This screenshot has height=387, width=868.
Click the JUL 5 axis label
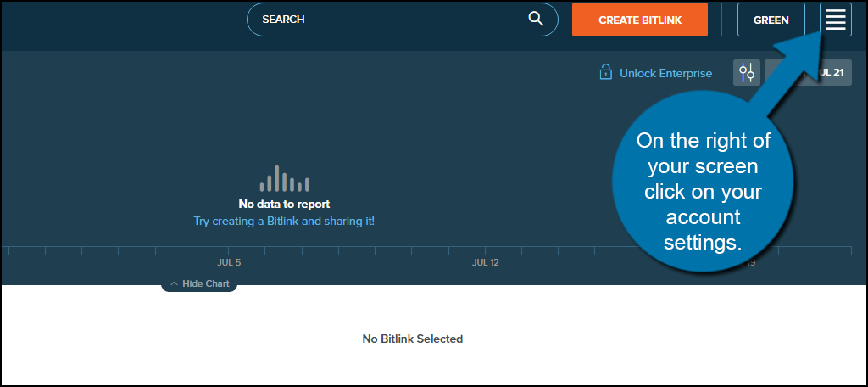229,262
